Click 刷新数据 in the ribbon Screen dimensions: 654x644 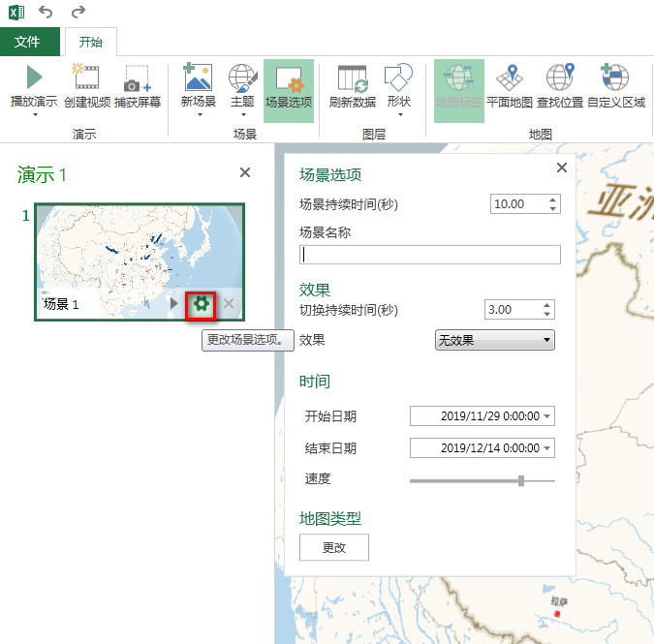(x=353, y=86)
